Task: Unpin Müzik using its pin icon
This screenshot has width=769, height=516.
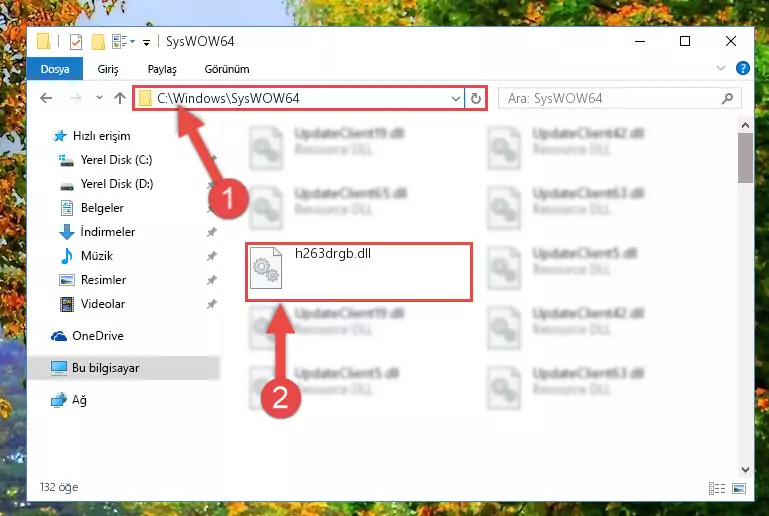Action: pos(211,256)
